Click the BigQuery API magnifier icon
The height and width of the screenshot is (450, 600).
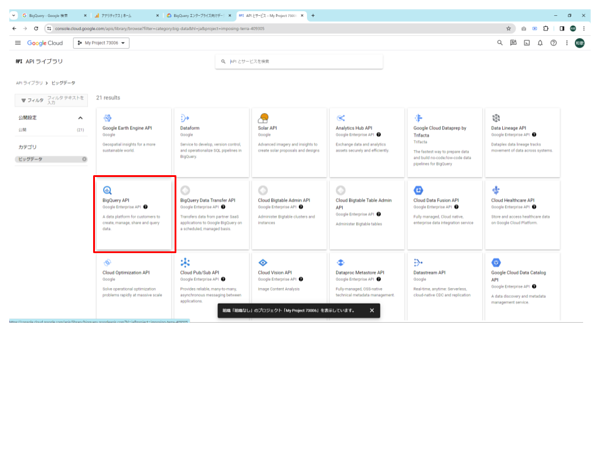108,190
